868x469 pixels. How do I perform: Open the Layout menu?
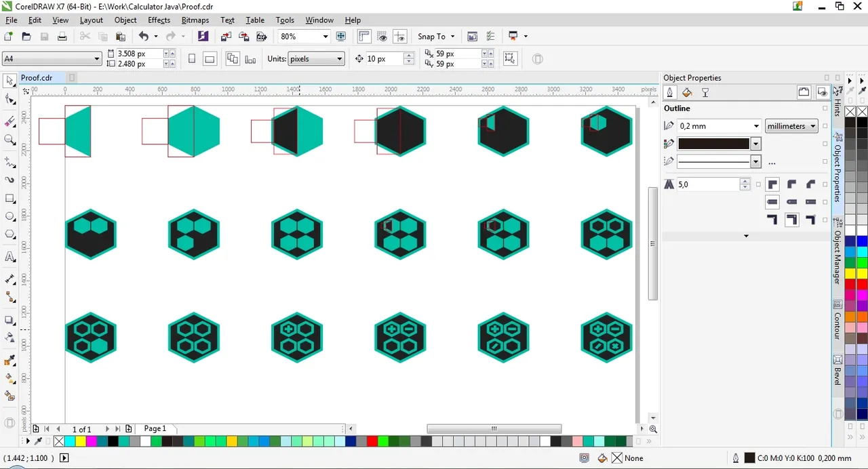(92, 20)
